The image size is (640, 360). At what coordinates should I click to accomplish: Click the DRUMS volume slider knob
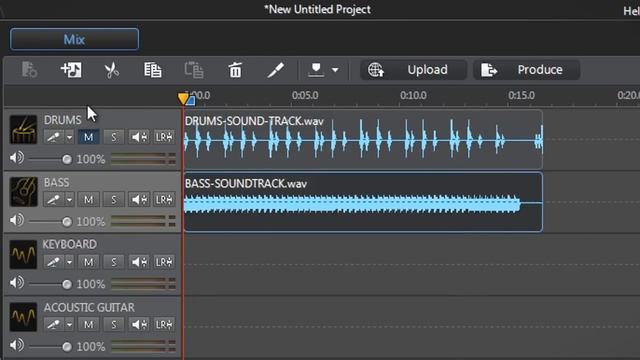click(x=67, y=159)
